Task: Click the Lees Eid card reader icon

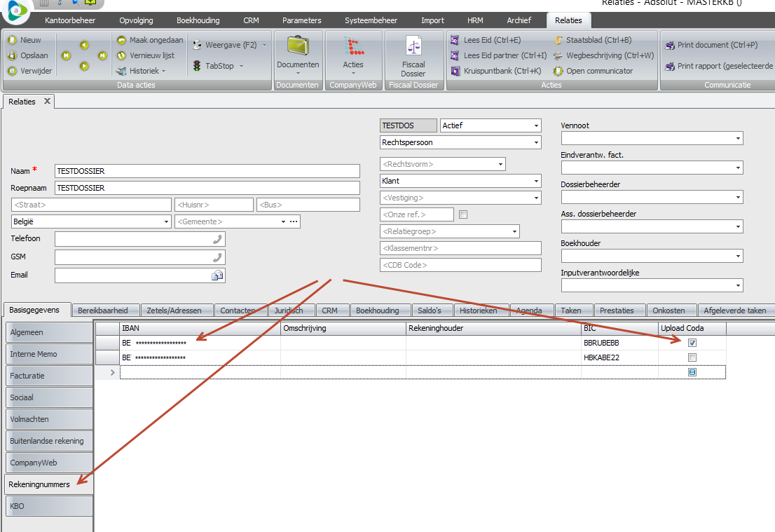Action: 455,40
